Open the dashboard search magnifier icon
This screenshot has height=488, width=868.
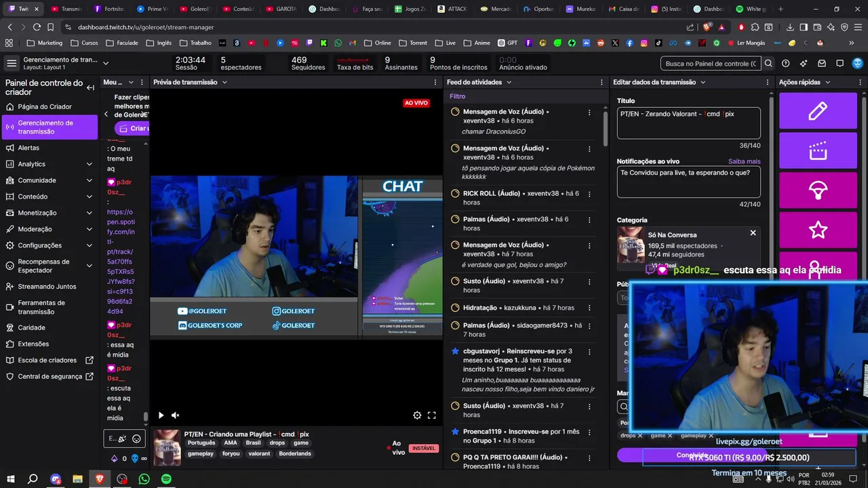(768, 64)
